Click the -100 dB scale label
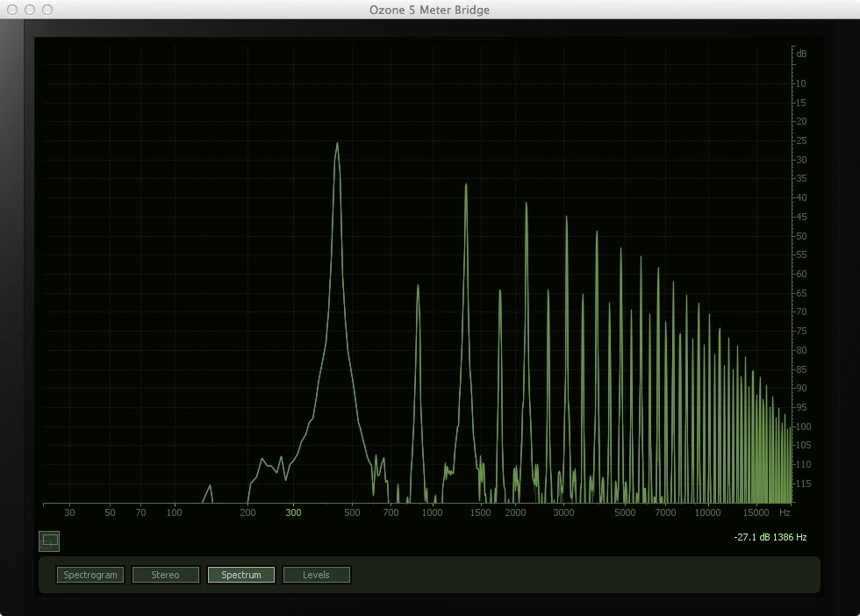 coord(802,426)
